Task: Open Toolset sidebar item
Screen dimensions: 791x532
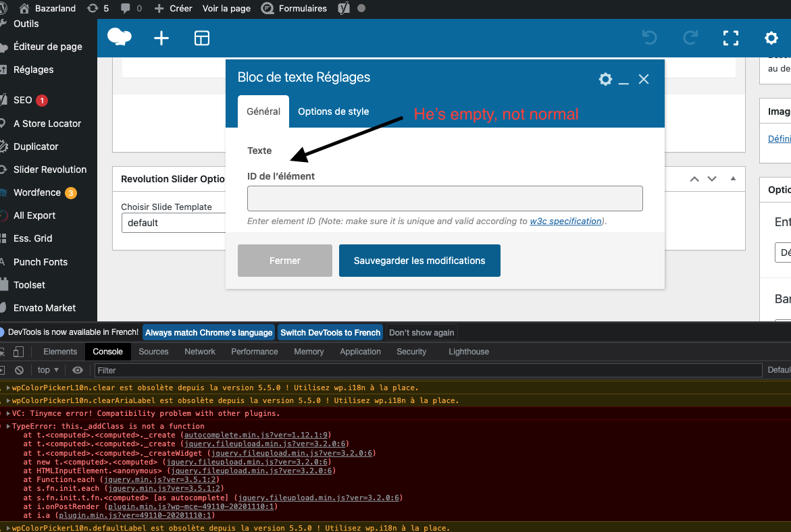Action: pyautogui.click(x=29, y=285)
